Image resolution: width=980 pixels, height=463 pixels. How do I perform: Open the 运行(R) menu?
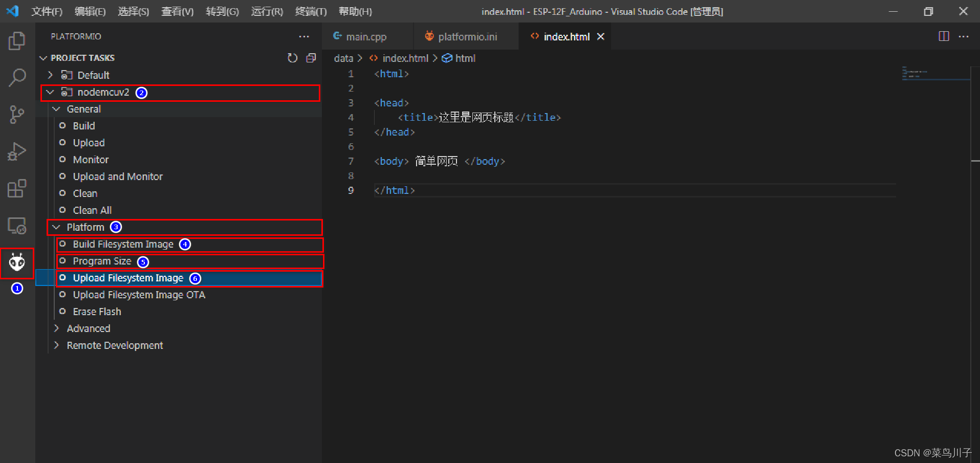pos(267,11)
